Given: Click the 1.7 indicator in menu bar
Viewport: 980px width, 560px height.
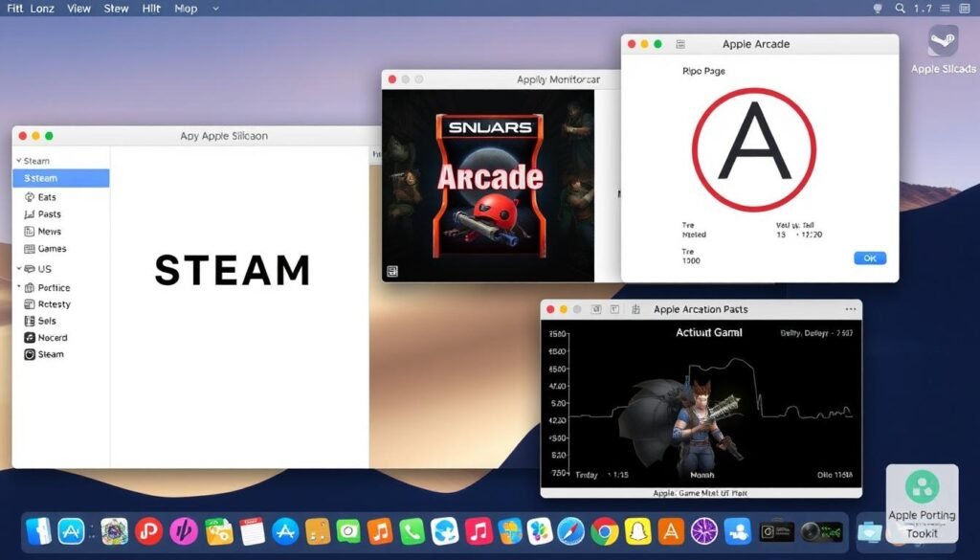Looking at the screenshot, I should point(923,8).
